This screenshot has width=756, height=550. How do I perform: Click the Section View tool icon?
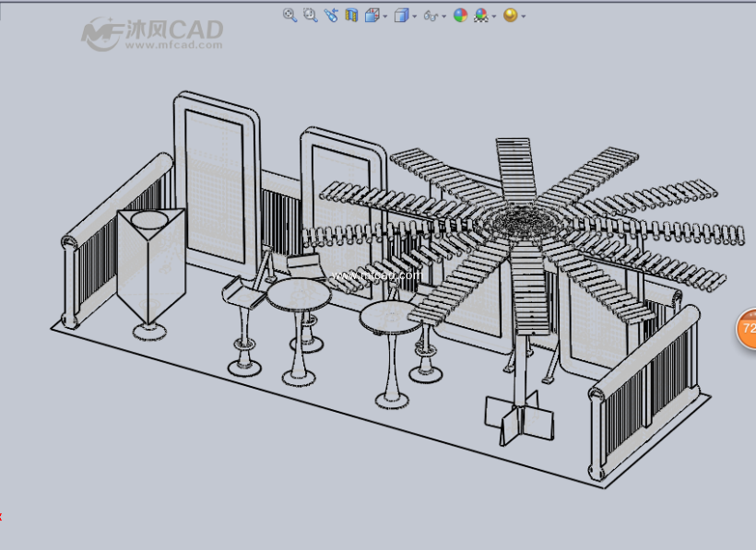(x=372, y=14)
